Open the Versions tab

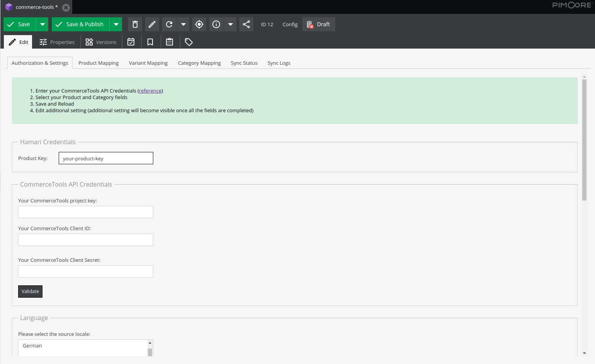click(101, 42)
